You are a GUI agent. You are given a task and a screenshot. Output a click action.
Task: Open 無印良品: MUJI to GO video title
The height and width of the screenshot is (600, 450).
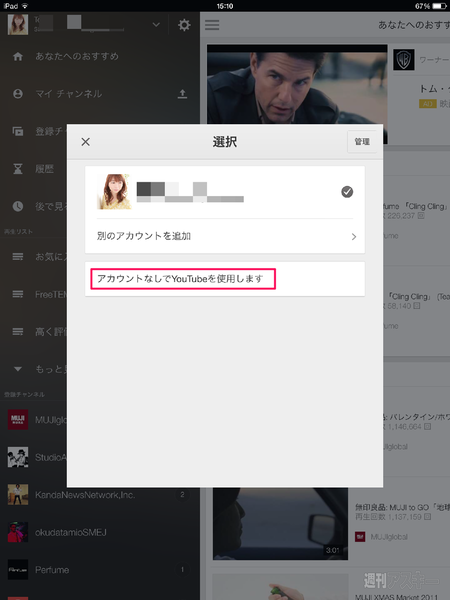[x=403, y=507]
